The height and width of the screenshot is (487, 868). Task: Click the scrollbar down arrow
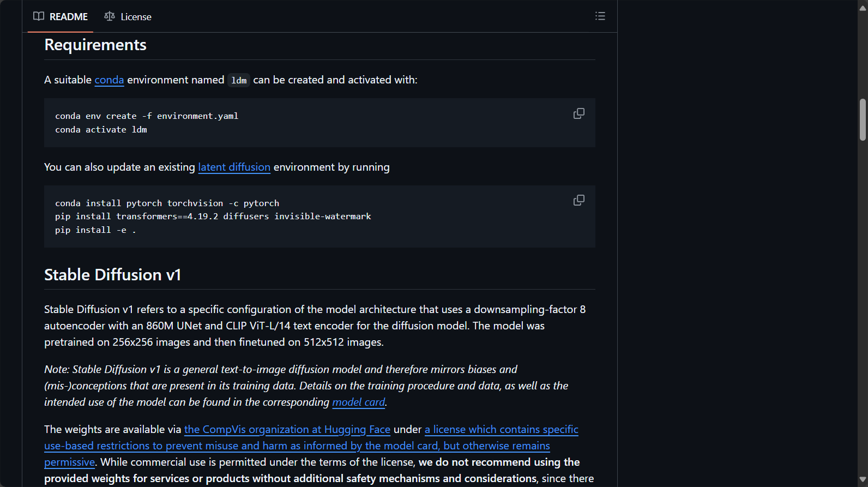(x=863, y=480)
